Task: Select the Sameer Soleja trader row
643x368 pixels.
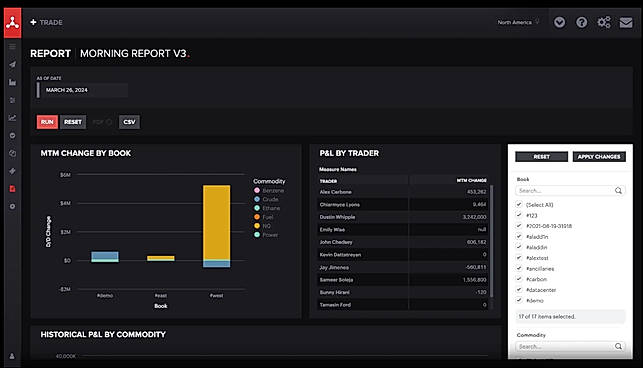Action: (x=403, y=279)
